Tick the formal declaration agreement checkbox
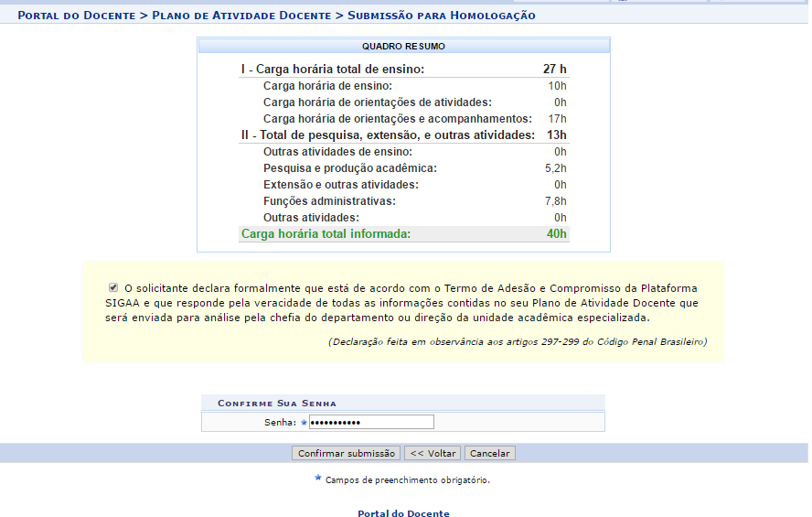The image size is (812, 517). 112,286
